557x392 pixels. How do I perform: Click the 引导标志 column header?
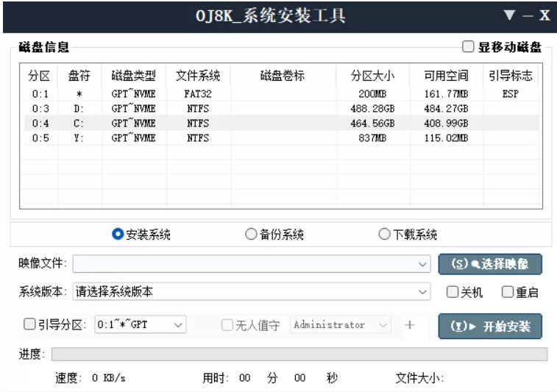(x=511, y=76)
